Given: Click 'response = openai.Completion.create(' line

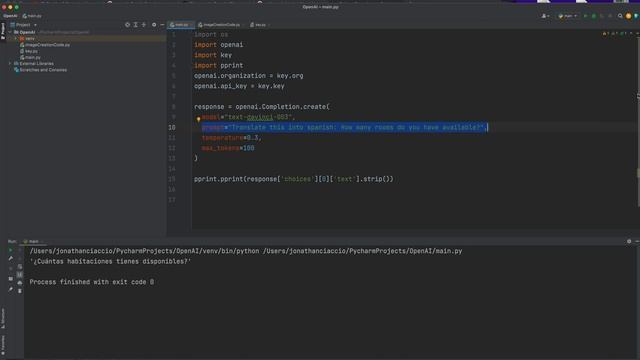Looking at the screenshot, I should pyautogui.click(x=262, y=107).
